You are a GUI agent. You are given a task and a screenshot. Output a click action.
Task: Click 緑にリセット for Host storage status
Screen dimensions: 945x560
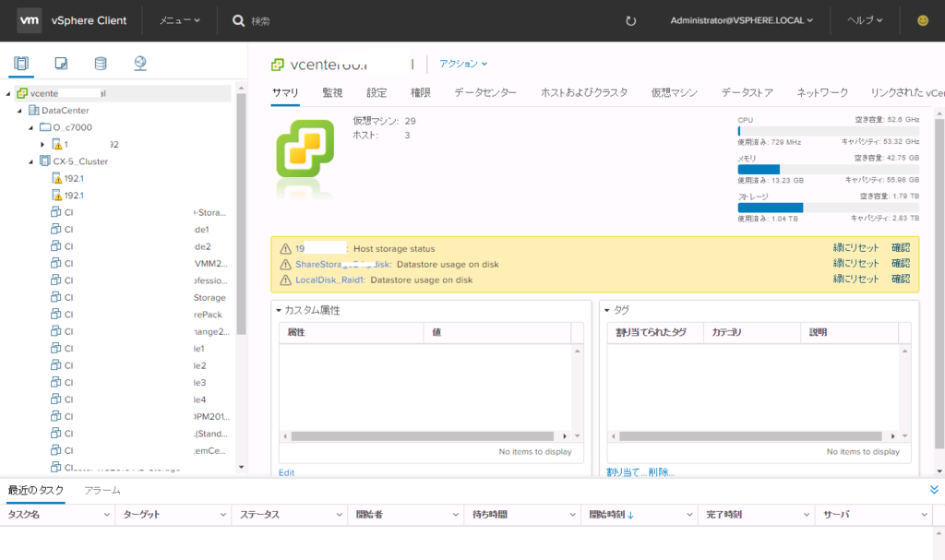(855, 248)
